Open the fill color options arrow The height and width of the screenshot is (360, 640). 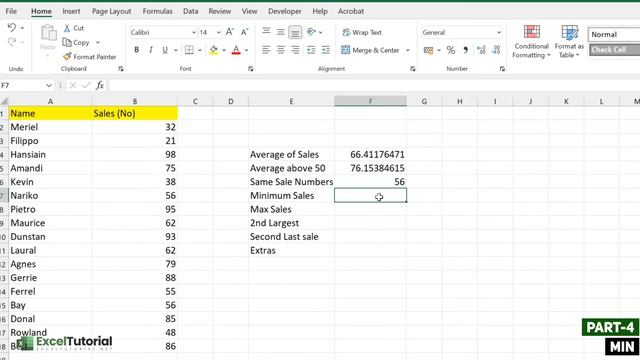pos(224,50)
